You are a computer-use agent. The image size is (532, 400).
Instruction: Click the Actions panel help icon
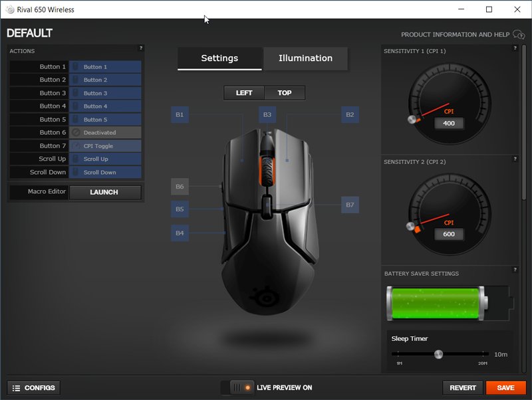(x=140, y=47)
